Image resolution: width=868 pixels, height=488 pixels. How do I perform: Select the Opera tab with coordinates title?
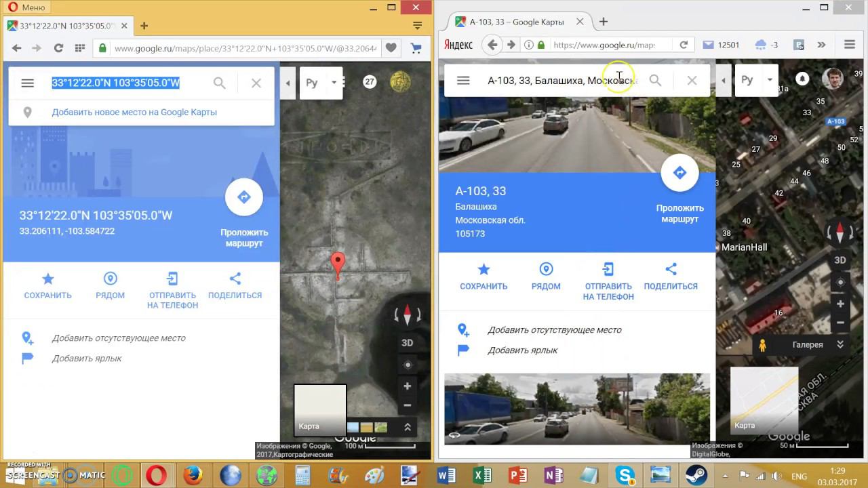tap(66, 26)
